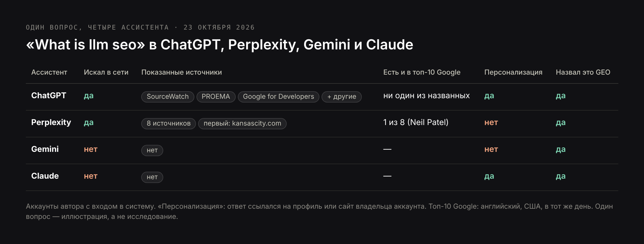Click the 'нет' chip in Gemini row

coord(152,150)
